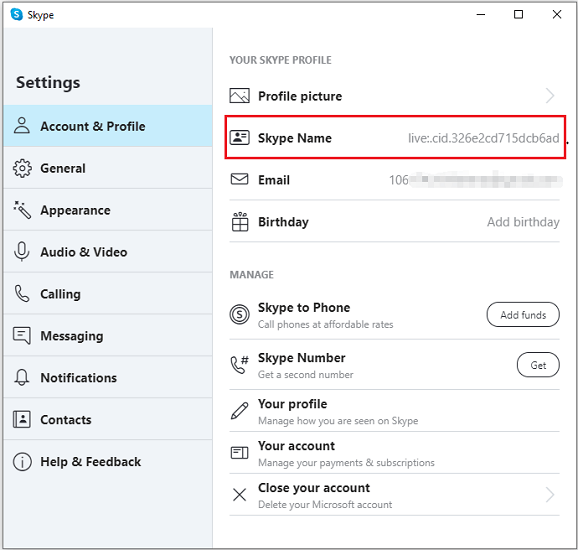578x550 pixels.
Task: Open Notifications settings
Action: click(x=108, y=377)
